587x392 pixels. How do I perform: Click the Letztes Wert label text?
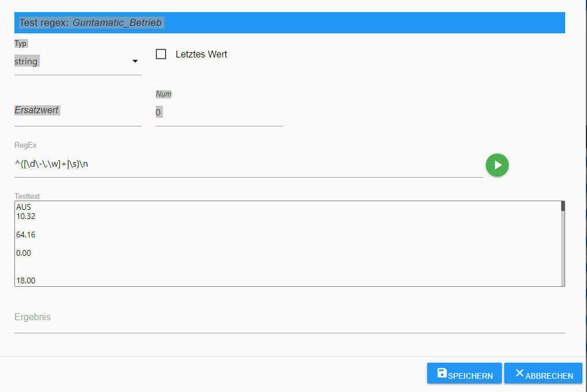[201, 54]
